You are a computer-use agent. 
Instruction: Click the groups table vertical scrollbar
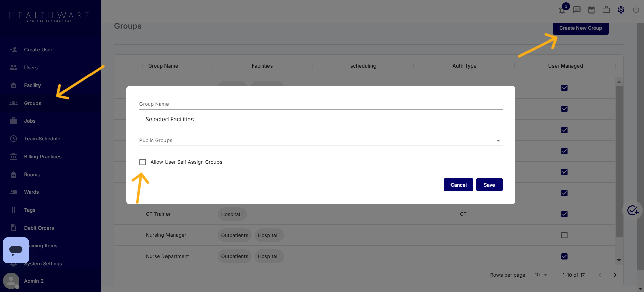click(x=619, y=162)
